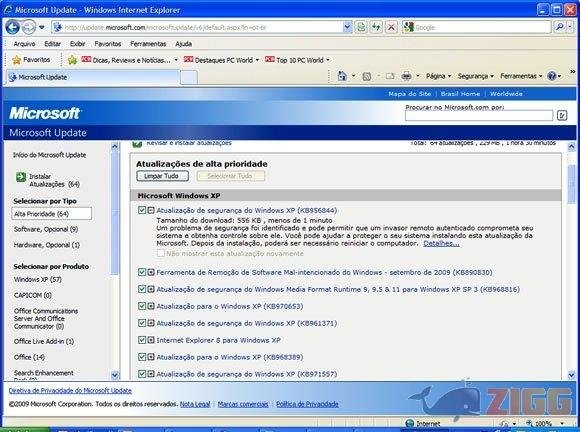The height and width of the screenshot is (432, 580).
Task: Open the Arquivo menu
Action: [24, 44]
